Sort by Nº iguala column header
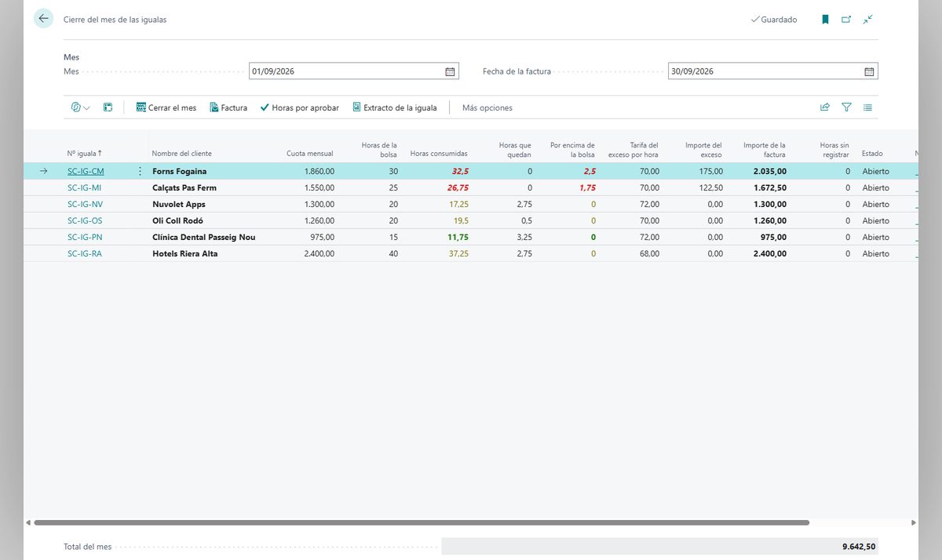The height and width of the screenshot is (560, 942). coord(84,154)
